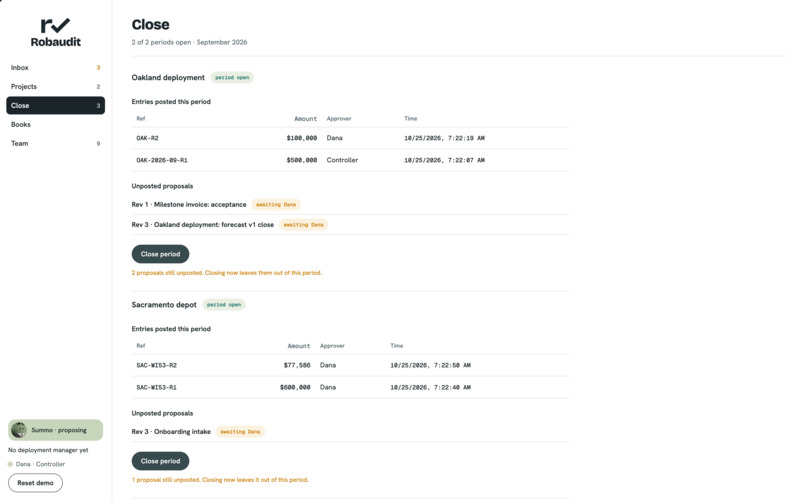Click awaiting Dana badge on Oakland forecast

303,225
